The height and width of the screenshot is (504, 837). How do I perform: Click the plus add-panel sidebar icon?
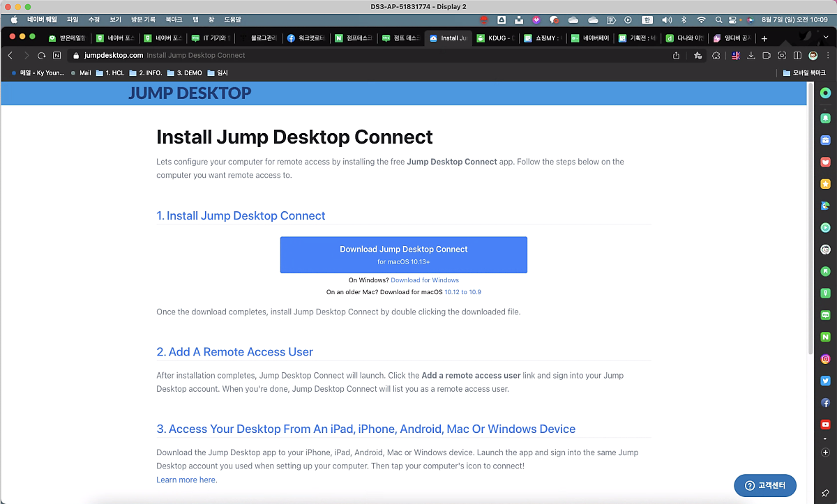pos(825,452)
